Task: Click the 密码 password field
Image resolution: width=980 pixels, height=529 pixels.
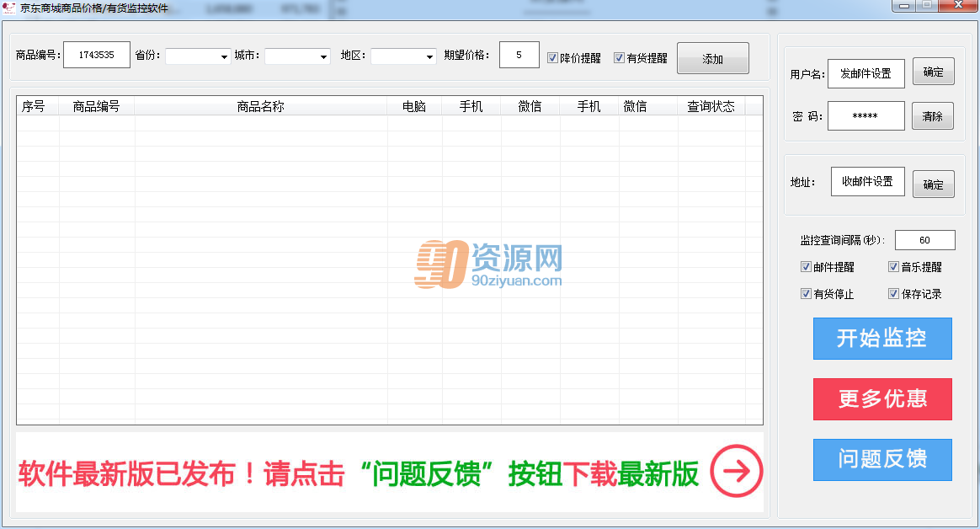Action: pyautogui.click(x=866, y=115)
